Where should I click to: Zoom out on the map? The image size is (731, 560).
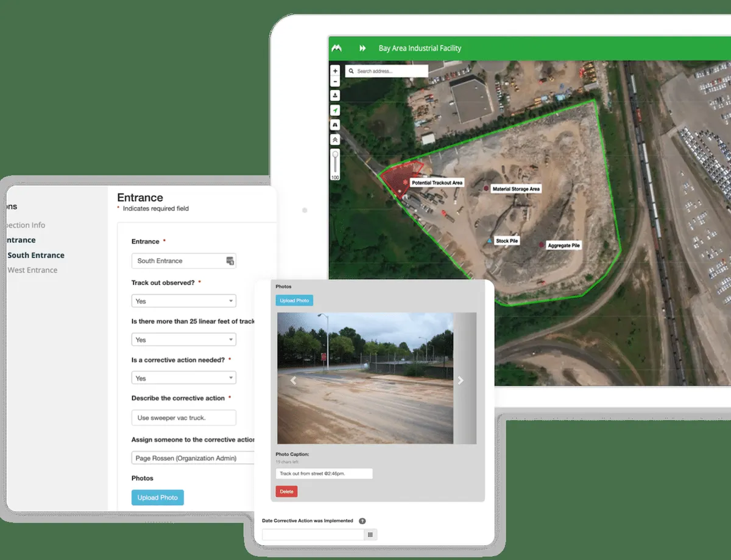pyautogui.click(x=335, y=82)
